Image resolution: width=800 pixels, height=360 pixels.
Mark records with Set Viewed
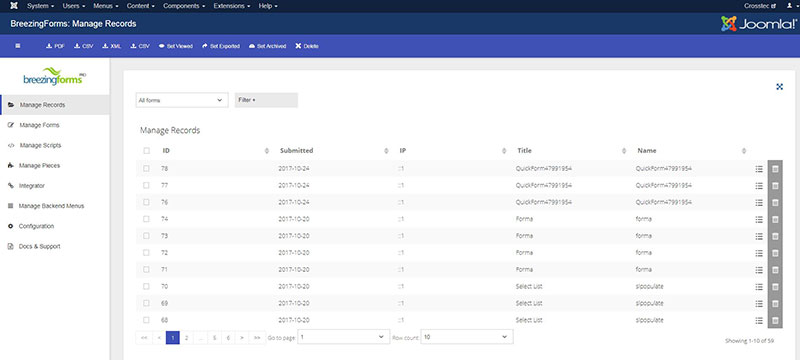tap(176, 46)
